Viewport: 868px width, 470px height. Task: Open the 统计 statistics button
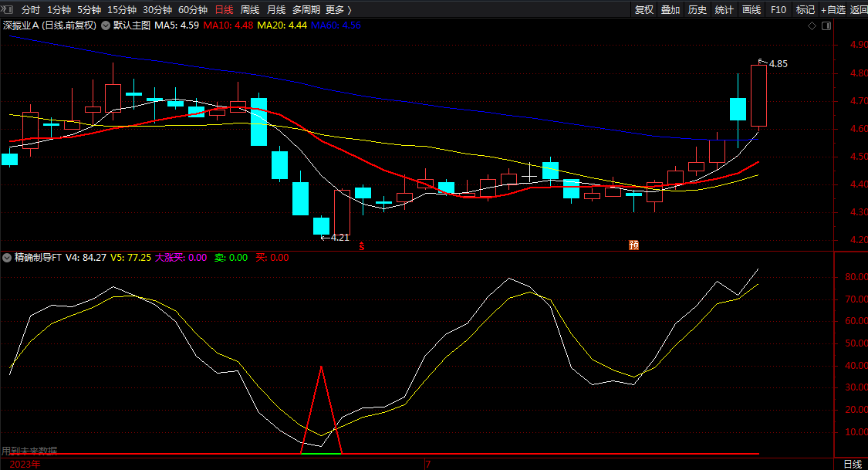click(x=724, y=10)
